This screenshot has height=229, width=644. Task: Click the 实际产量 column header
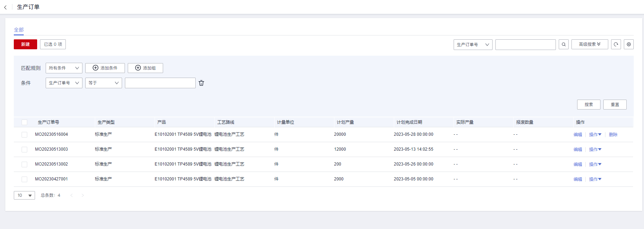pyautogui.click(x=465, y=122)
